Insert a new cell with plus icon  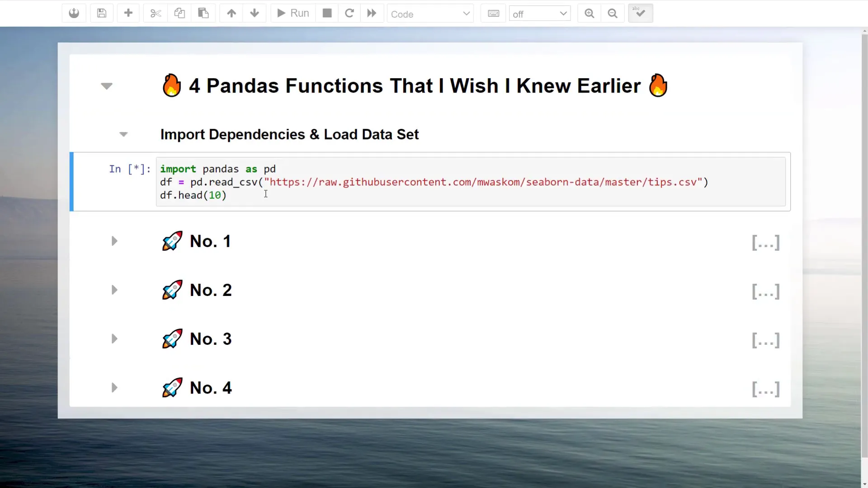pyautogui.click(x=128, y=13)
